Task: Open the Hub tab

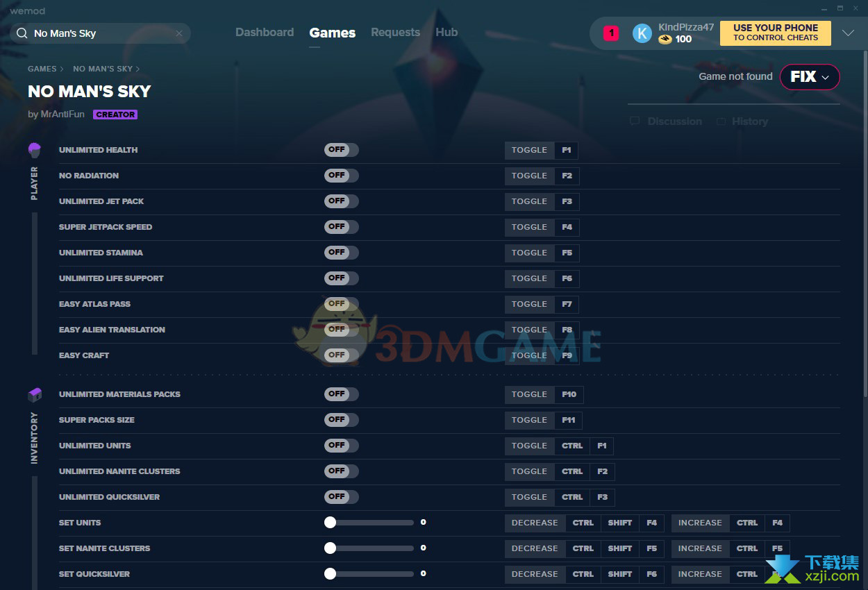Action: 446,33
